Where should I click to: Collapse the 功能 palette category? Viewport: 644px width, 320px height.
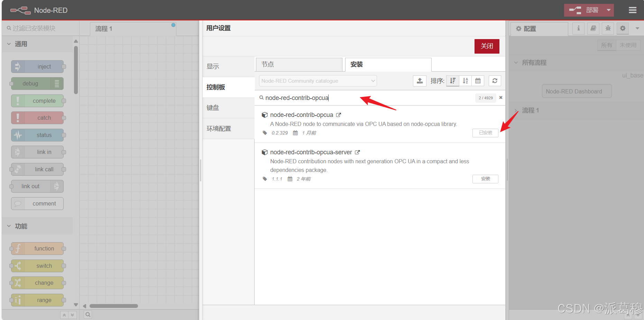click(37, 226)
